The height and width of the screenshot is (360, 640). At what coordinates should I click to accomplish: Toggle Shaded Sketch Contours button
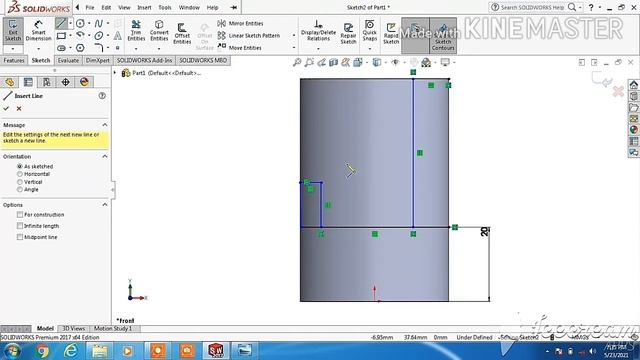[x=443, y=36]
